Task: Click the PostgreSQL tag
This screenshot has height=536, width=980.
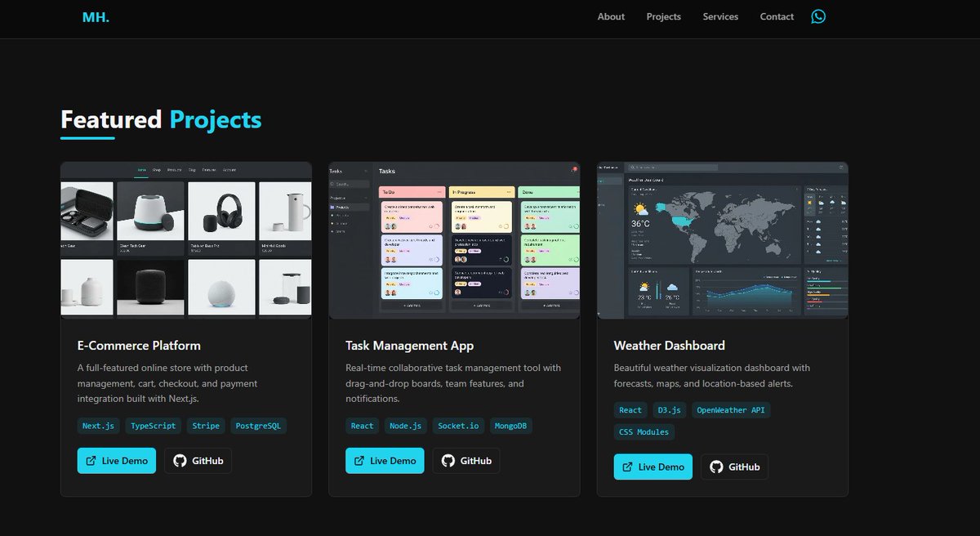Action: [x=258, y=426]
